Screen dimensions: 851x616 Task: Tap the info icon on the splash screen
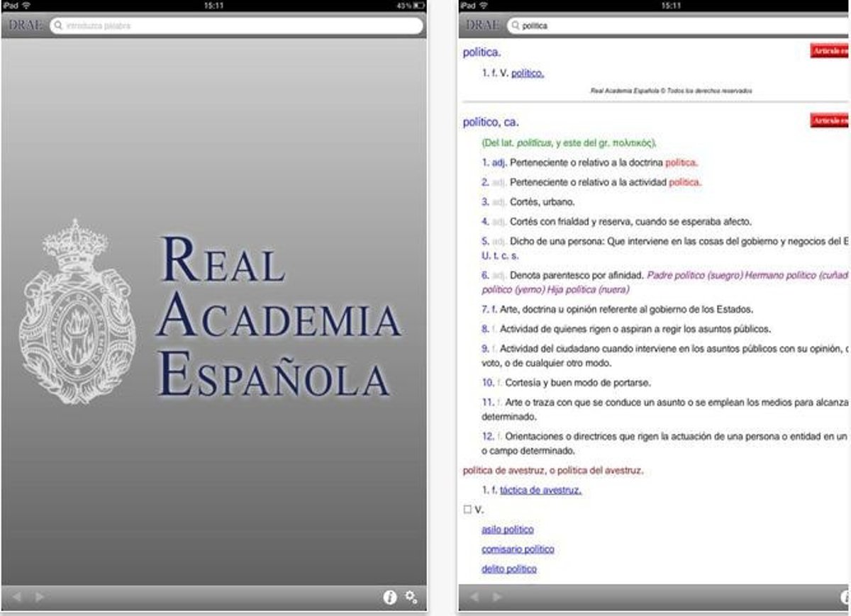[x=389, y=598]
